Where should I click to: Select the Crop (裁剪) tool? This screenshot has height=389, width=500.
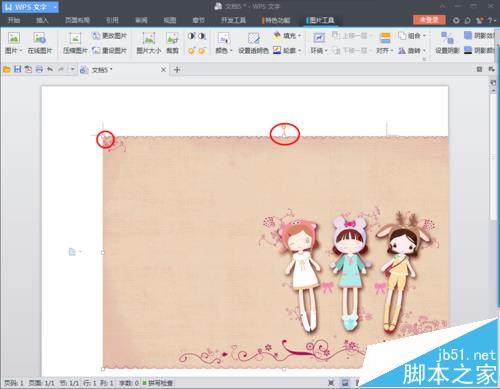point(172,43)
